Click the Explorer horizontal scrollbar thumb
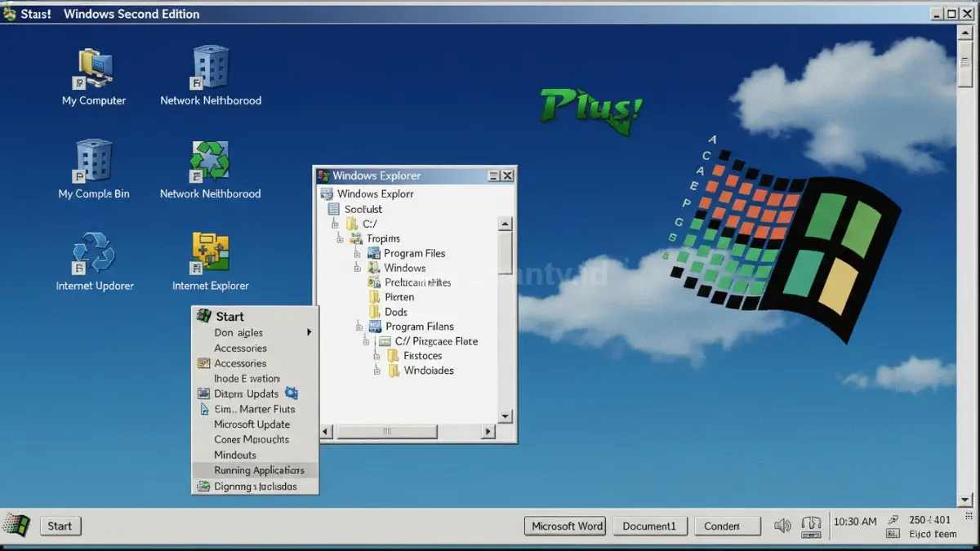Screen dimensions: 980x551 coord(388,431)
